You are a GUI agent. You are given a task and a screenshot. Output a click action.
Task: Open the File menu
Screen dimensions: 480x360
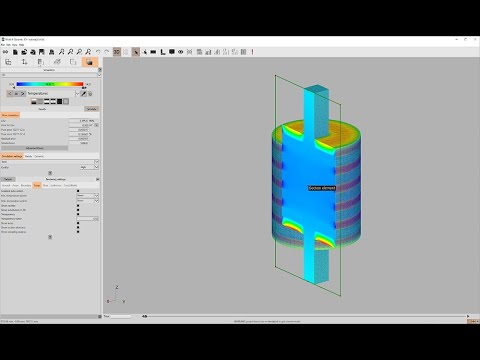pyautogui.click(x=3, y=45)
